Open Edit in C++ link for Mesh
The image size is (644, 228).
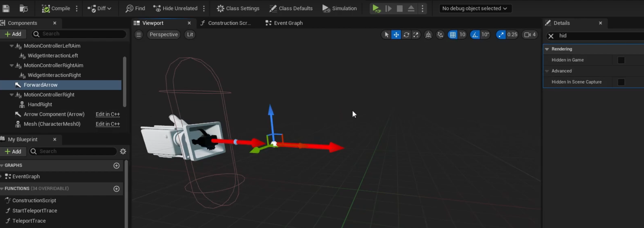click(x=108, y=124)
